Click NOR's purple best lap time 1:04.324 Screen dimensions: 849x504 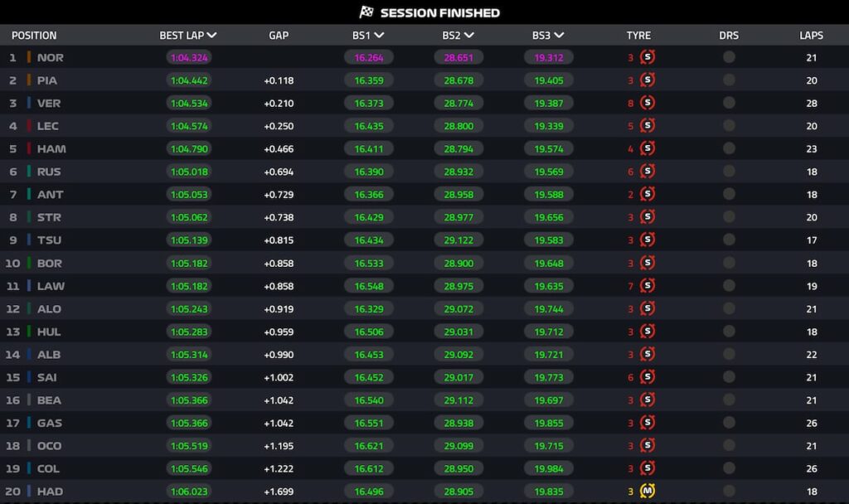[x=189, y=57]
